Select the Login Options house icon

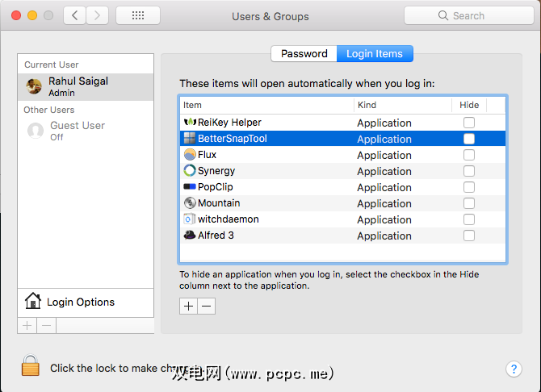[33, 302]
